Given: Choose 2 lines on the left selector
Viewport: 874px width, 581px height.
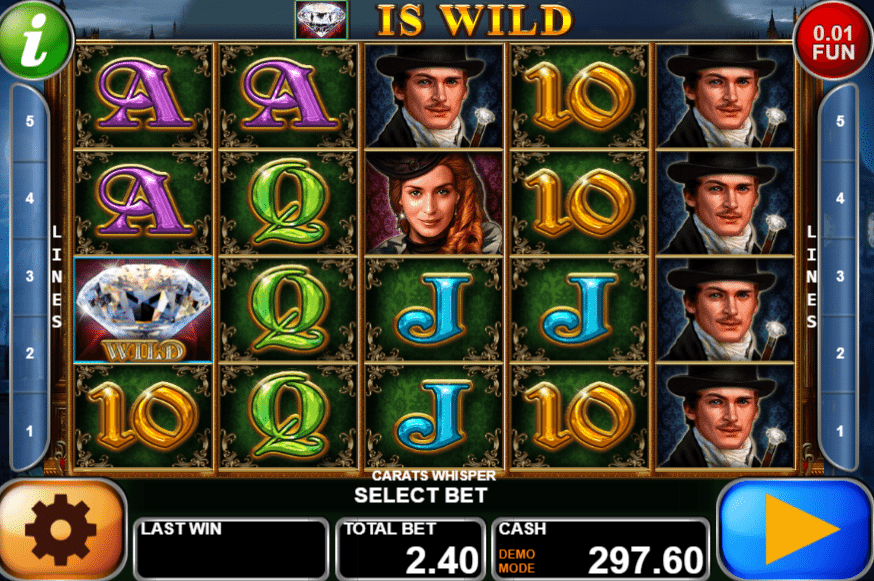Looking at the screenshot, I should (x=30, y=353).
